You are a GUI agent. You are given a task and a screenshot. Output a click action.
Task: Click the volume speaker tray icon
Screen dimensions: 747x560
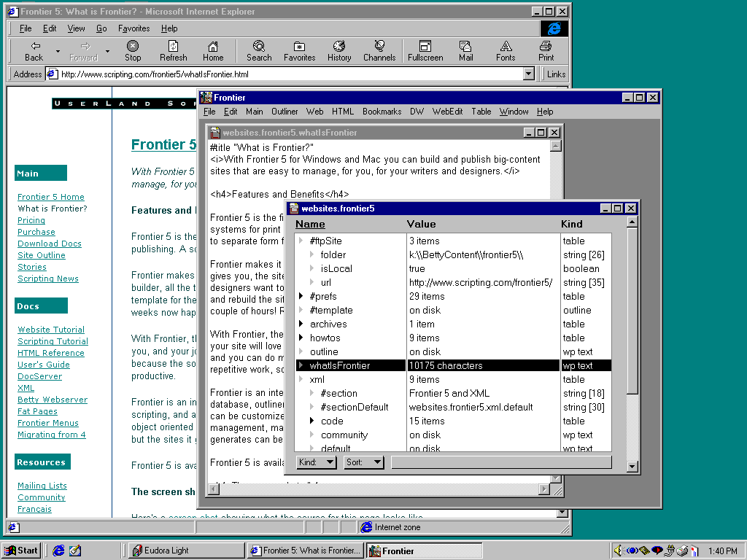pyautogui.click(x=618, y=551)
